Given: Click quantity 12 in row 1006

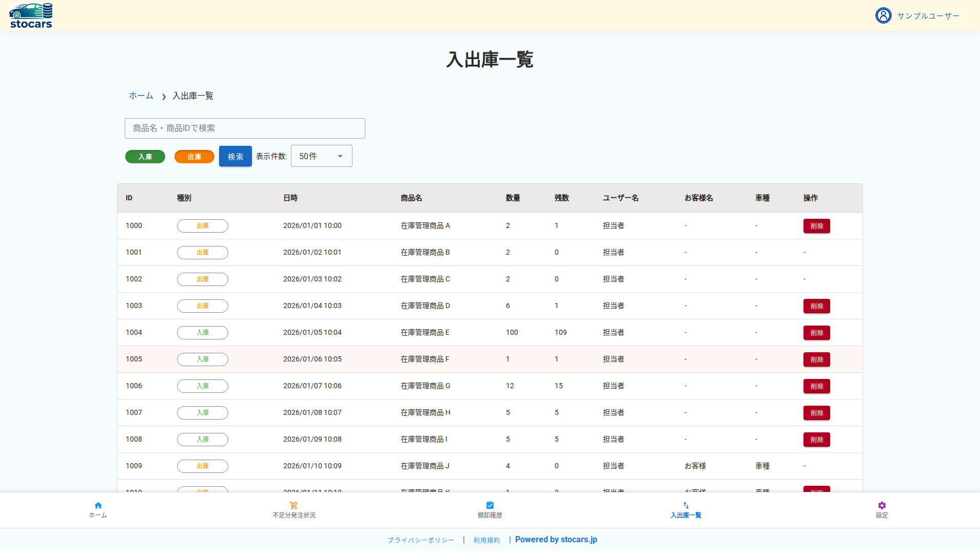Looking at the screenshot, I should click(510, 386).
